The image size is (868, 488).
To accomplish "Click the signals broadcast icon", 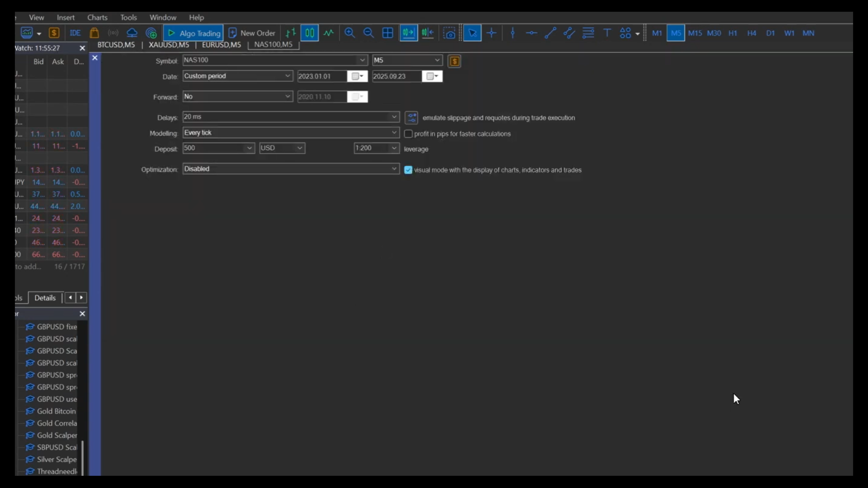I will [113, 33].
